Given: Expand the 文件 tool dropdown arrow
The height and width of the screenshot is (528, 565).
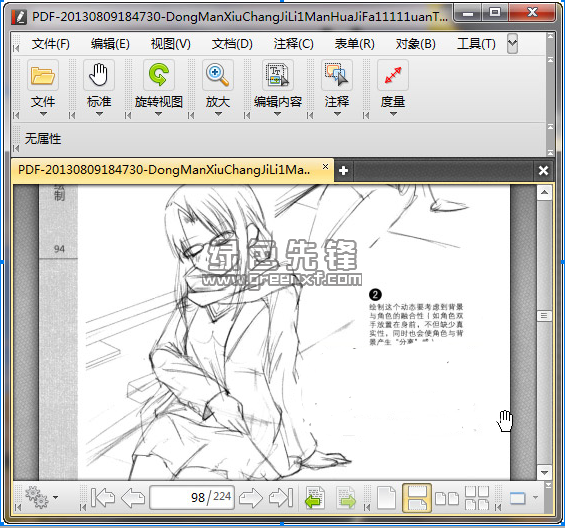Looking at the screenshot, I should click(x=43, y=114).
